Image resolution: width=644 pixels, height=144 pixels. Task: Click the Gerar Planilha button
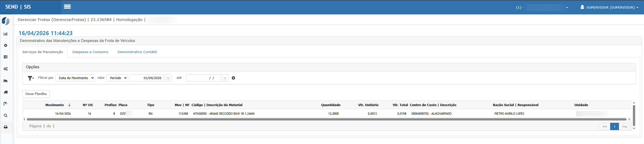click(36, 94)
